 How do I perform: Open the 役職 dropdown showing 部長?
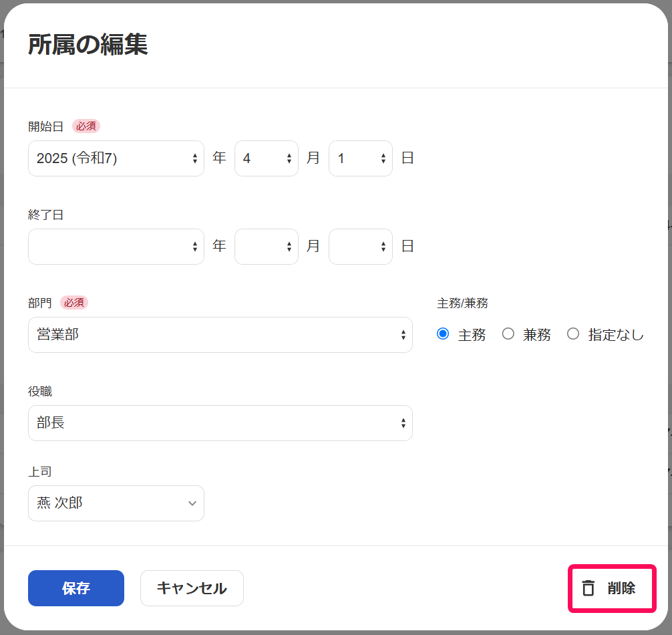[x=220, y=423]
